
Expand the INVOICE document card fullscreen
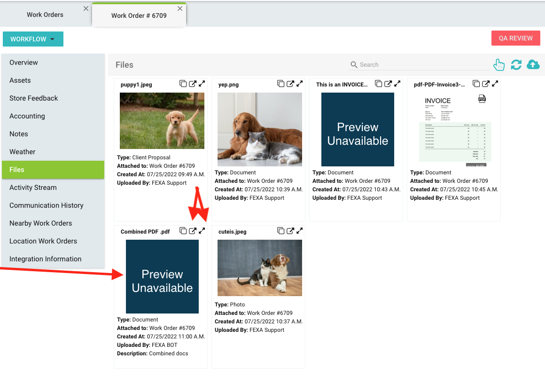point(397,84)
